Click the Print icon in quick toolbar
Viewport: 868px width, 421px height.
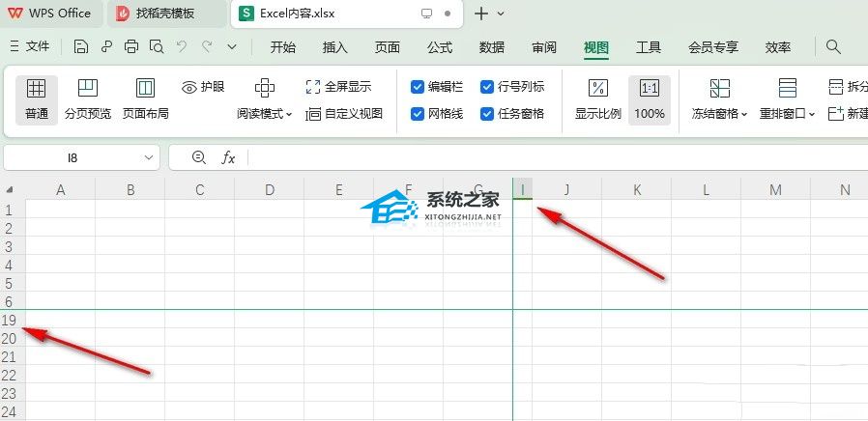(x=131, y=47)
